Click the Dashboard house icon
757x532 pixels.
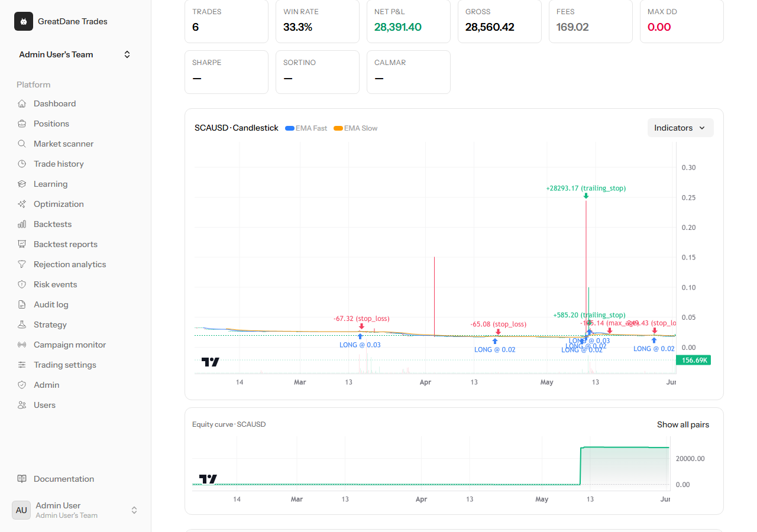[22, 103]
